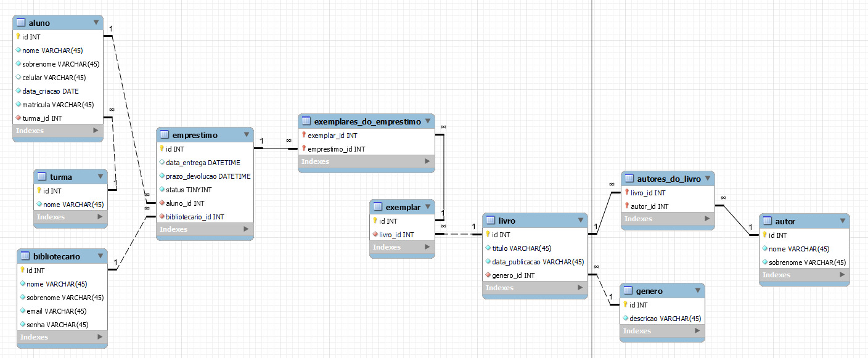Click the bibliotecario table icon

coord(25,256)
